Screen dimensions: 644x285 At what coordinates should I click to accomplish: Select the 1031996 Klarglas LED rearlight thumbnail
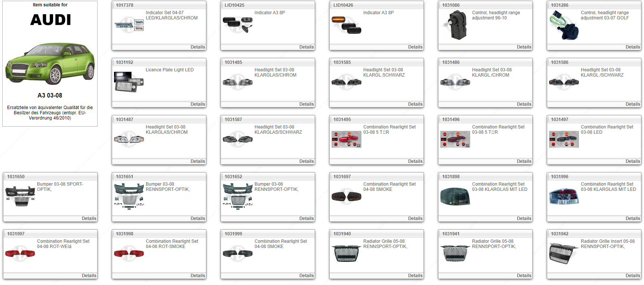click(564, 196)
